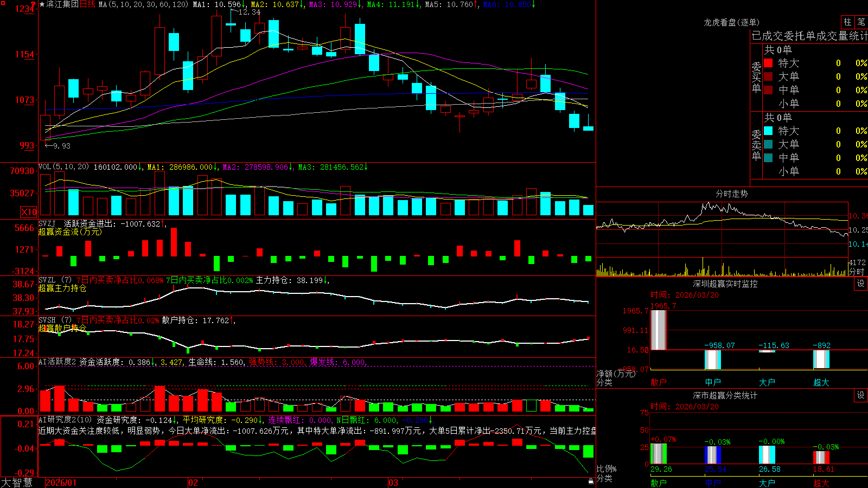Click the 深圳超赢实时监控 panel title
This screenshot has width=868, height=488.
click(x=725, y=284)
